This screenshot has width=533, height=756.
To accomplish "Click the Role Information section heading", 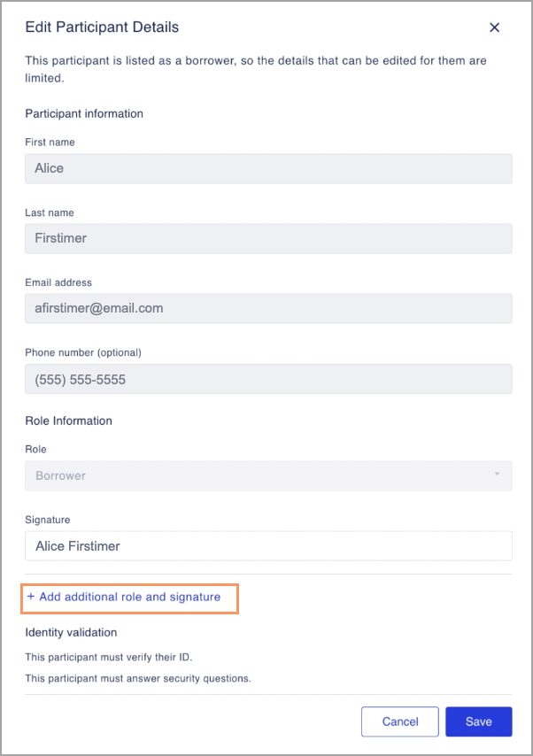I will click(68, 420).
